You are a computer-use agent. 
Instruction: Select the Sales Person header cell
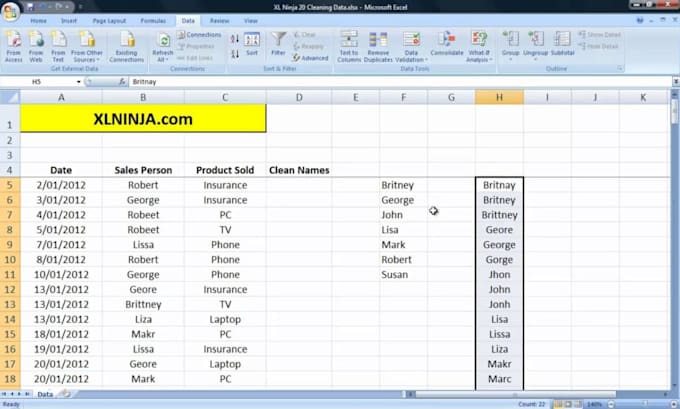(143, 170)
